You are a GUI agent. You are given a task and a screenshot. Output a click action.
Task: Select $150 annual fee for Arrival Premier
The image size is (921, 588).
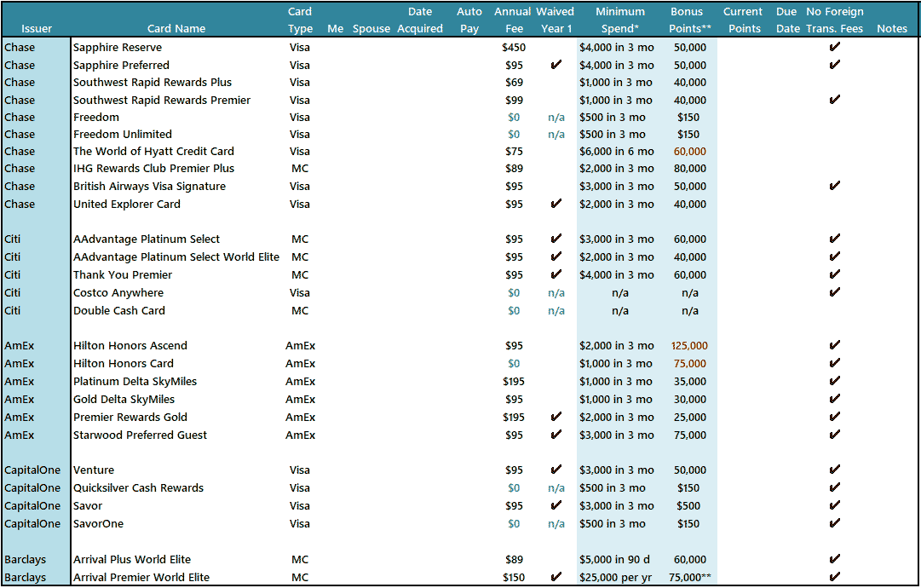[x=514, y=577]
